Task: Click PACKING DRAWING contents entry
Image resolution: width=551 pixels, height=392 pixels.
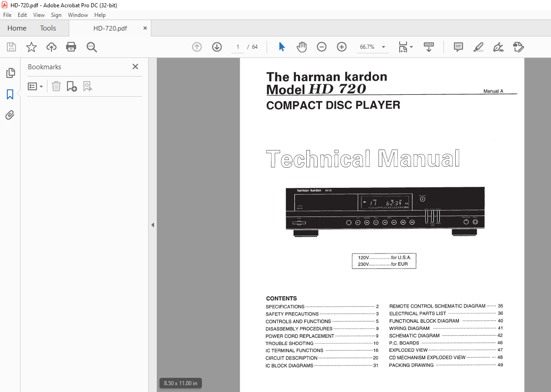Action: click(x=446, y=365)
